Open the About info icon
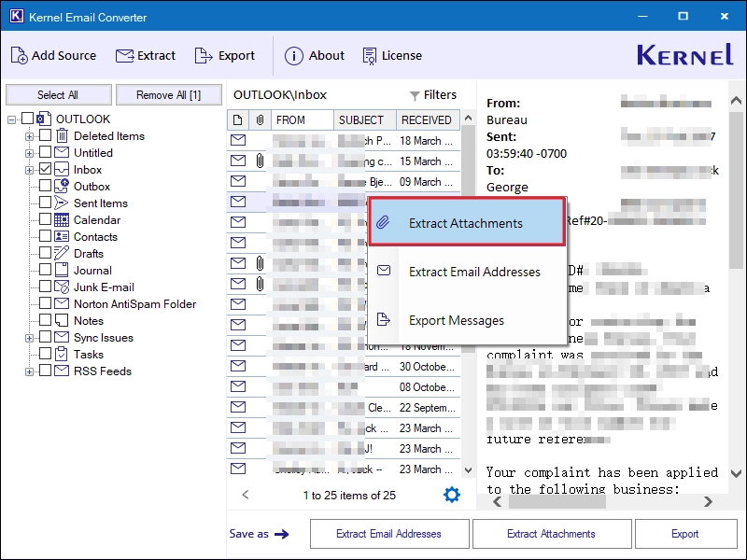This screenshot has width=747, height=560. click(x=293, y=56)
